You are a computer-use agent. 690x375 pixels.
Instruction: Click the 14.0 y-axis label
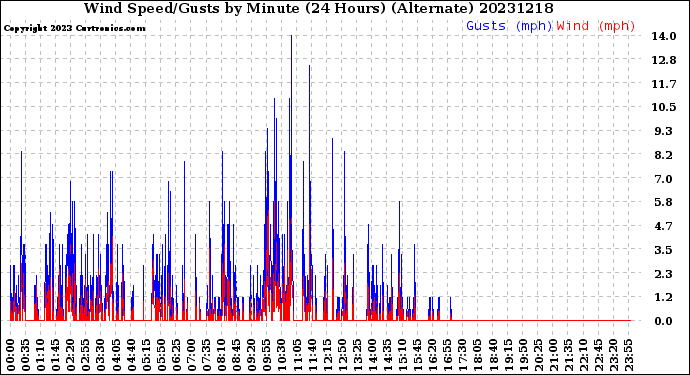click(x=664, y=36)
